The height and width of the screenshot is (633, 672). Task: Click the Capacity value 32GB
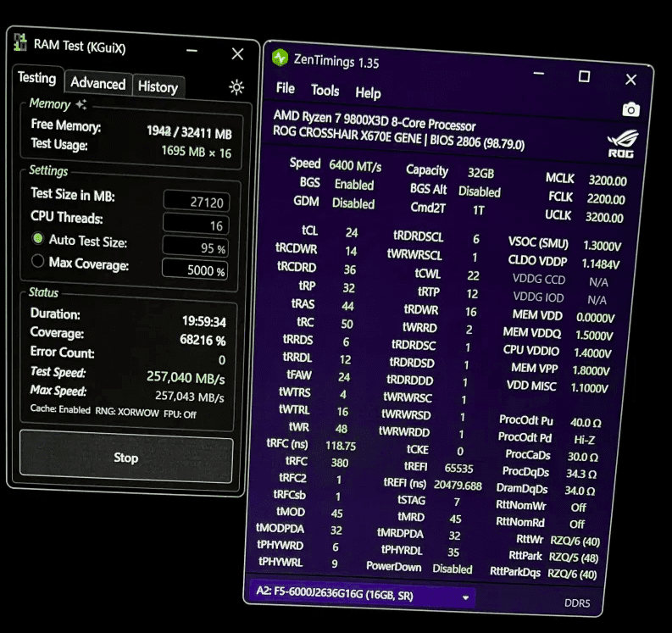tap(480, 173)
